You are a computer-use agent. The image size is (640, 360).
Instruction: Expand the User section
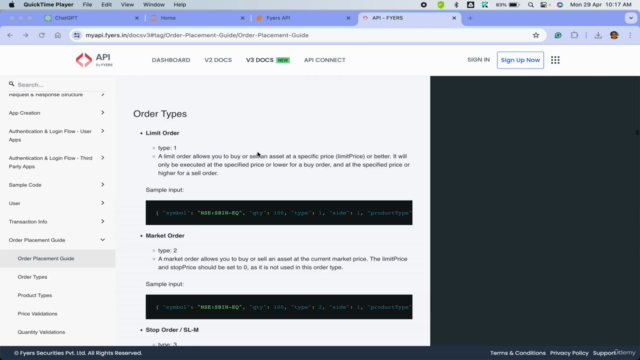click(57, 203)
